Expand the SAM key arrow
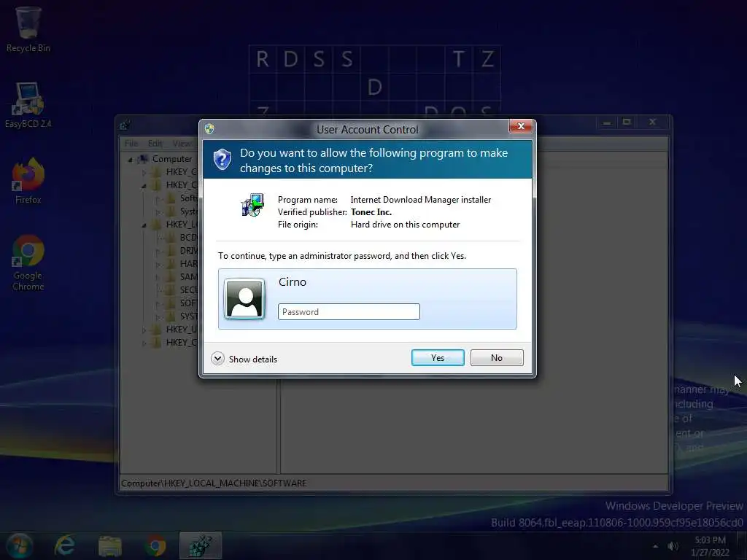Image resolution: width=747 pixels, height=560 pixels. point(158,276)
